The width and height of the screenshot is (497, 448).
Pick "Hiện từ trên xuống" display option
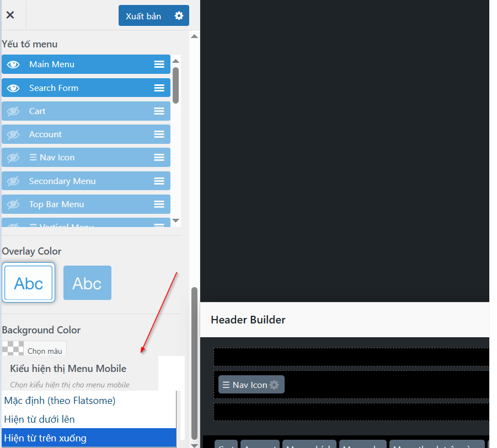[45, 438]
